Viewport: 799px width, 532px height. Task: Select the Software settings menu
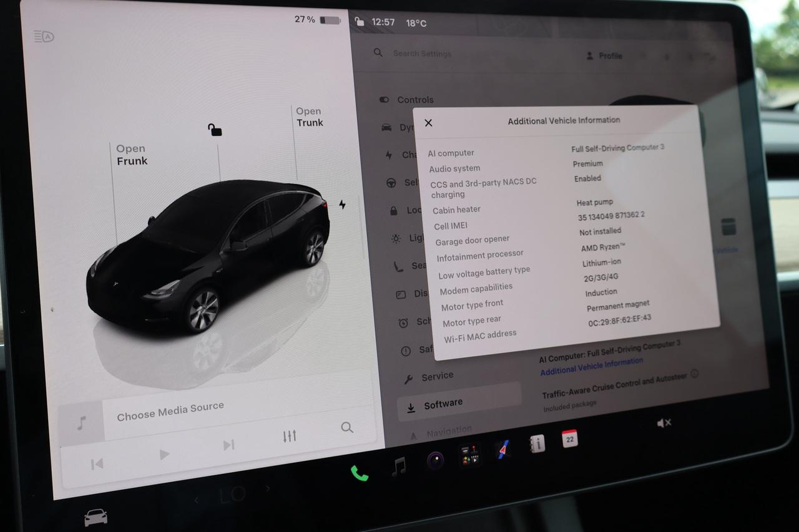pos(459,402)
